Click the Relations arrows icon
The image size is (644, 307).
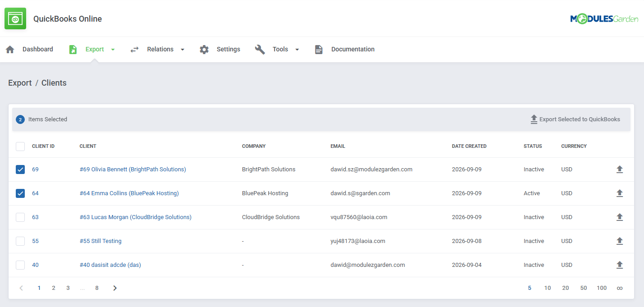134,49
